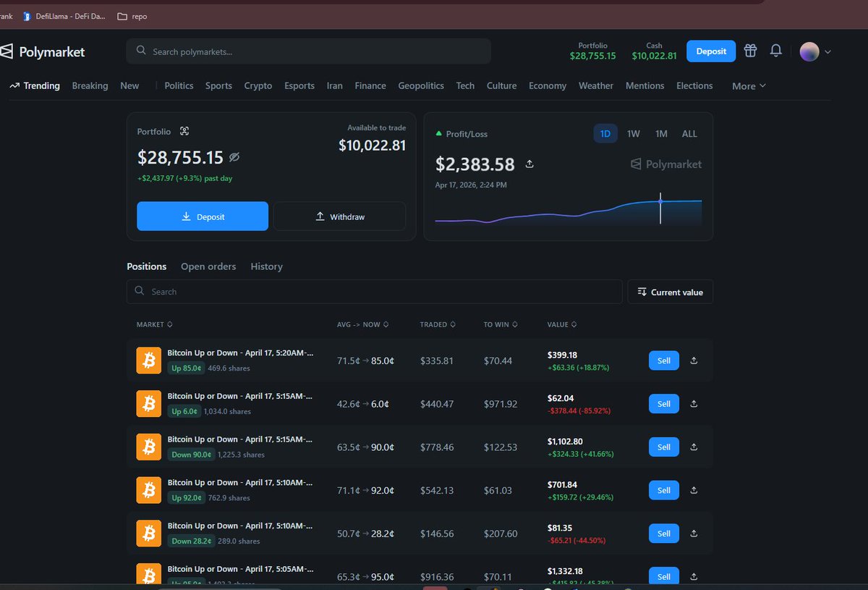Expand the profile dropdown chevron

[x=827, y=52]
